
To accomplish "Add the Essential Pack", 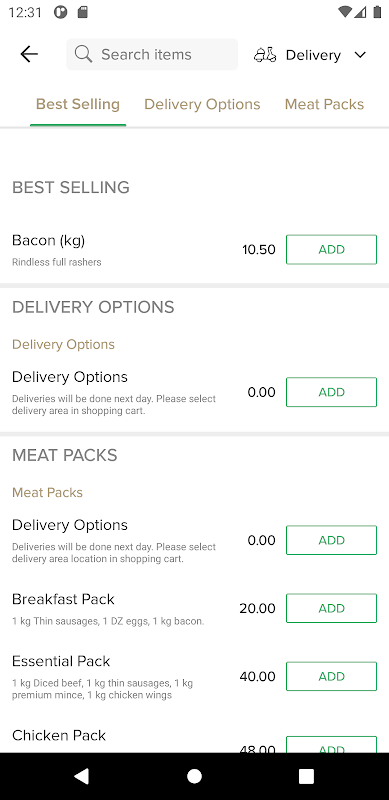I will tap(331, 677).
